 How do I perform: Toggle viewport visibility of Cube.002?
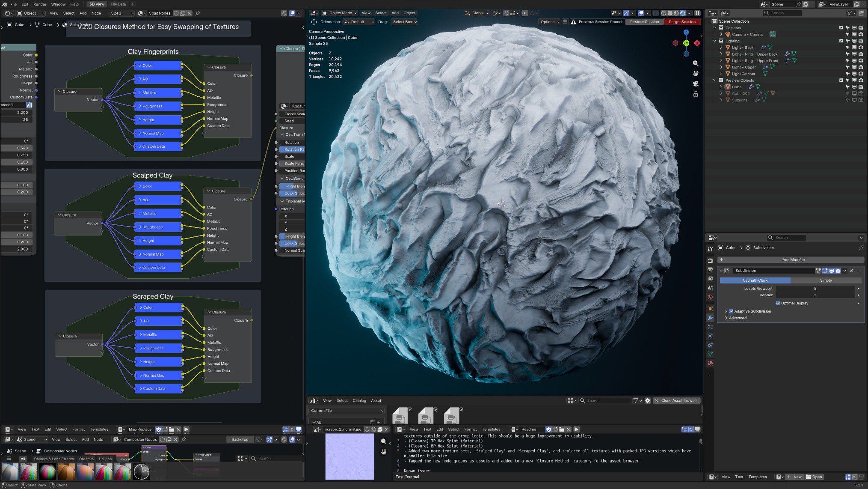854,93
